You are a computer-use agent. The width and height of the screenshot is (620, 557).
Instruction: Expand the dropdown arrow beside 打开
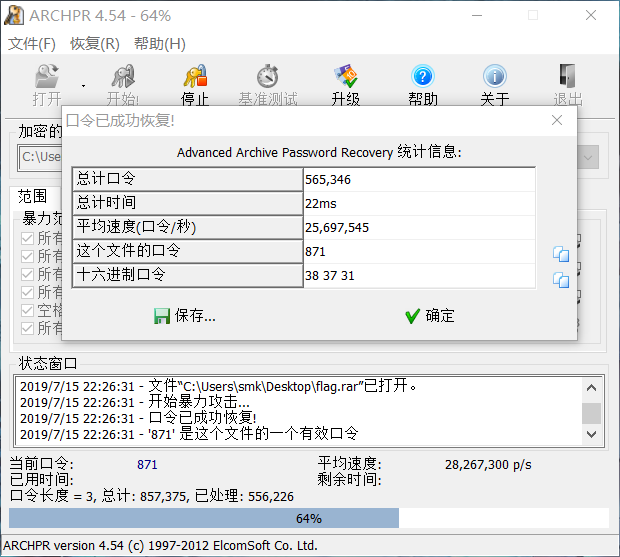[x=83, y=86]
